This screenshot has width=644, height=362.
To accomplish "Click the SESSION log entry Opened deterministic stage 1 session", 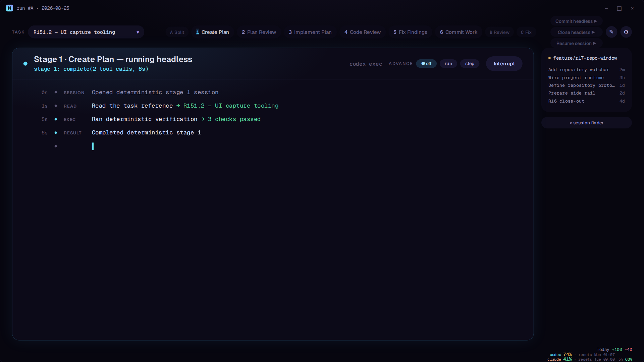I will pos(155,93).
